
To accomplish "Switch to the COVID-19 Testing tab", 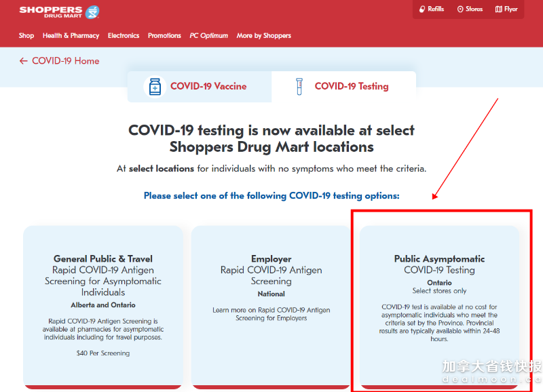I will click(343, 87).
